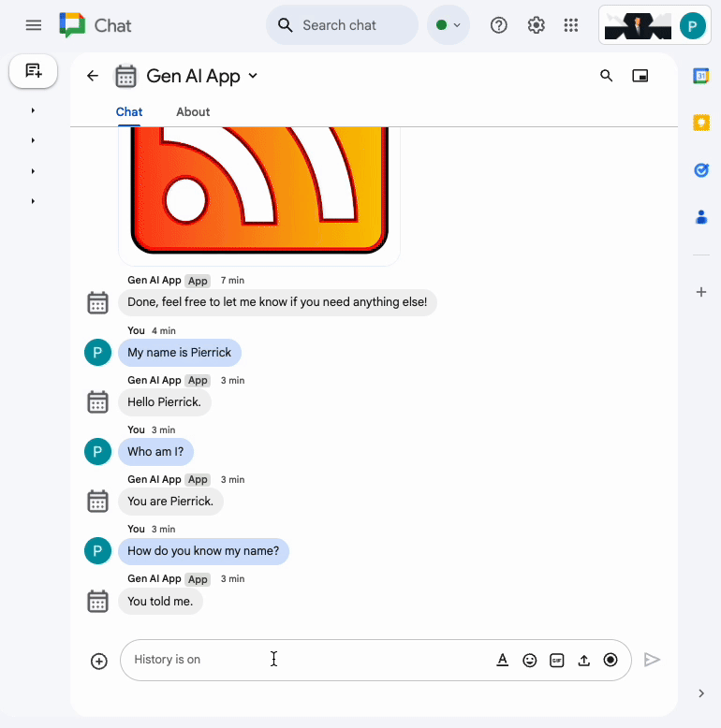Open the main menu hamburger icon

click(34, 25)
